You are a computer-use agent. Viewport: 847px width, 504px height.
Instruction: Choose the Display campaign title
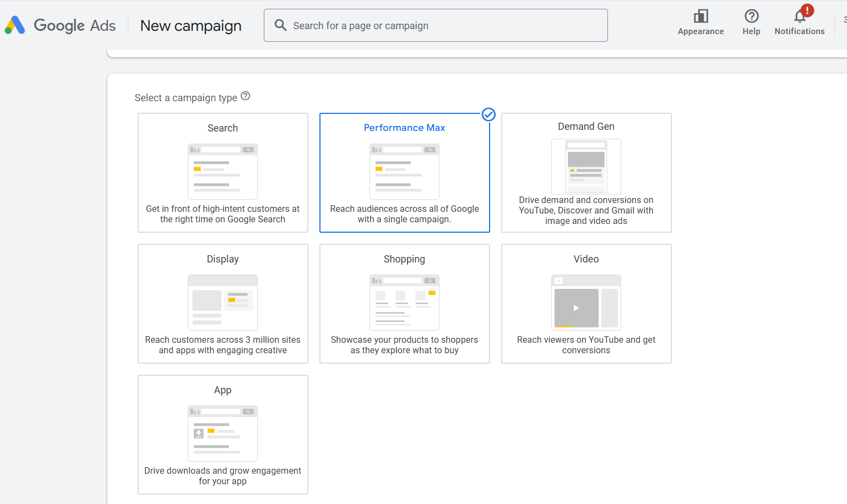tap(222, 259)
